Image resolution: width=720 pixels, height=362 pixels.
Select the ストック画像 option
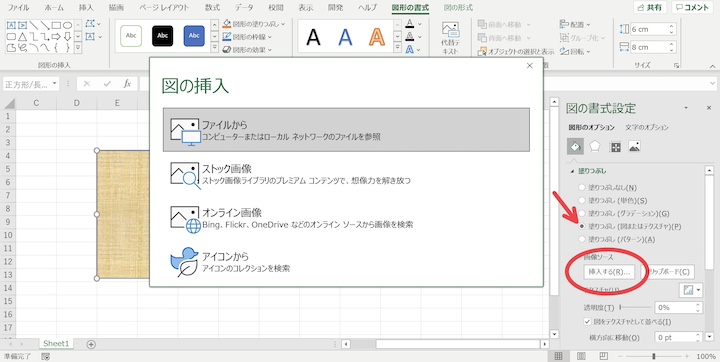point(346,174)
